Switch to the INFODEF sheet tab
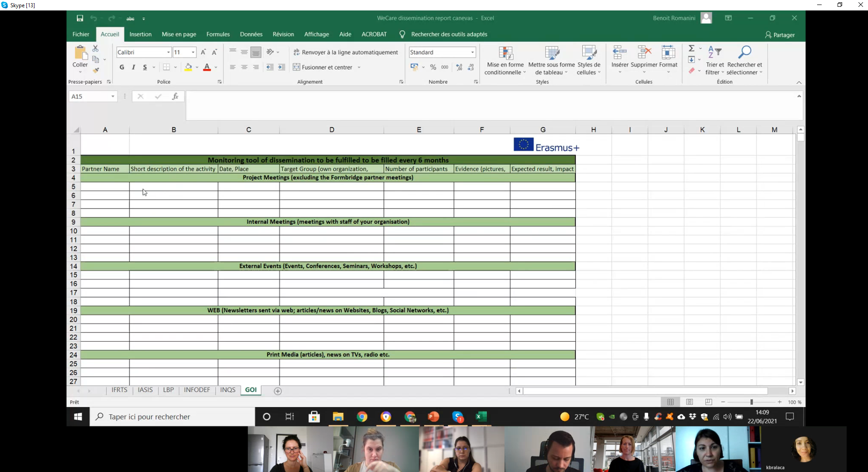The height and width of the screenshot is (472, 868). (x=197, y=390)
